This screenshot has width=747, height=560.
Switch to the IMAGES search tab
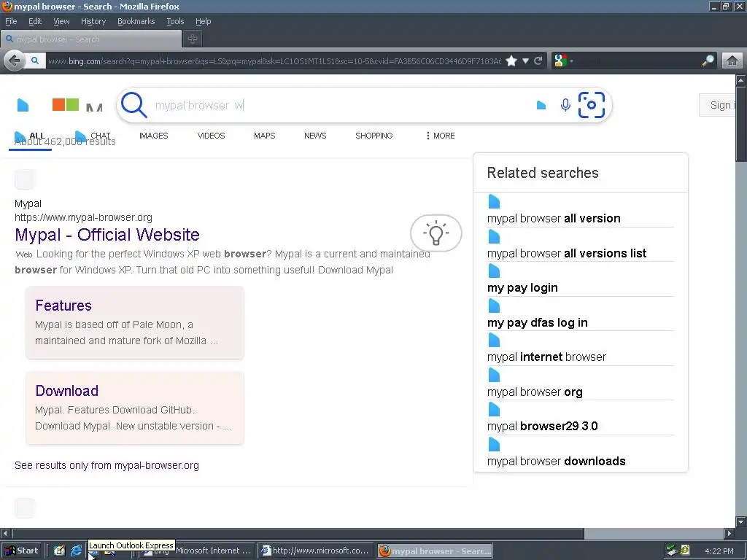[x=153, y=136]
